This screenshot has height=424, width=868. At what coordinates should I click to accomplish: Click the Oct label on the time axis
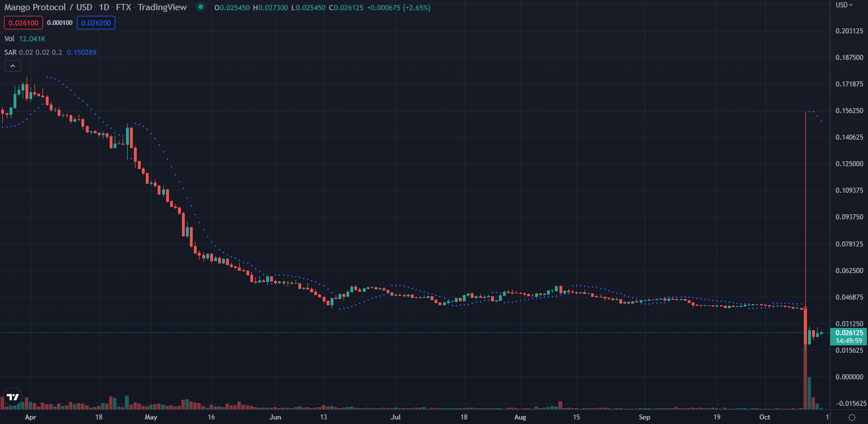point(765,417)
